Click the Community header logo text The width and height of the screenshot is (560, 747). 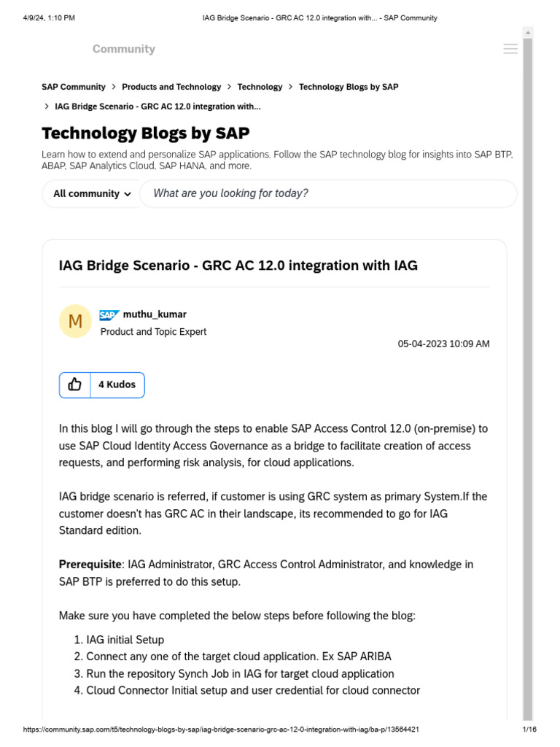tap(124, 49)
